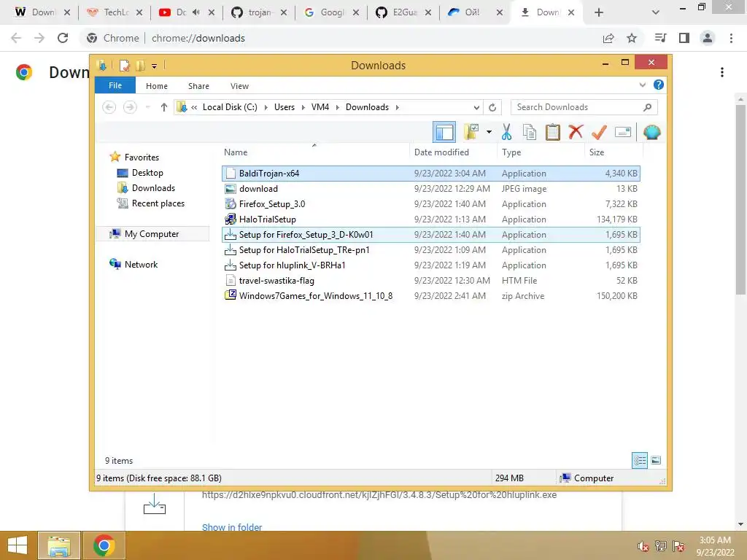The image size is (747, 560).
Task: Switch to trojan GitHub browser tab
Action: (259, 12)
